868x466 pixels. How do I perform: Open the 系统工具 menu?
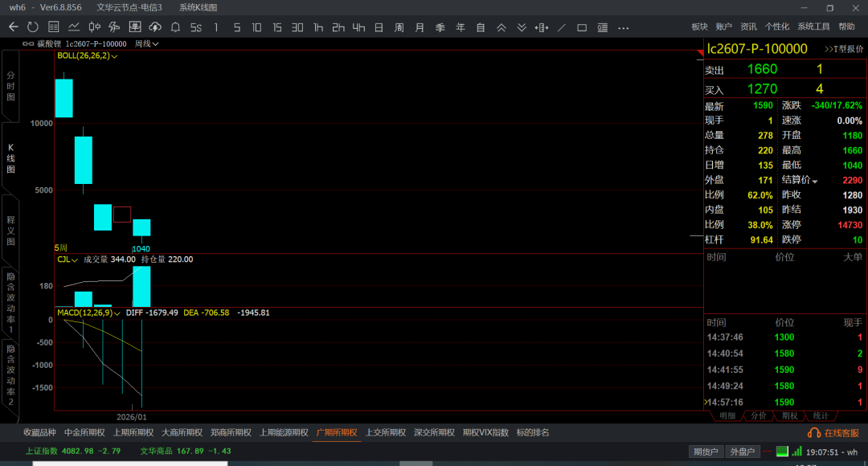[813, 27]
